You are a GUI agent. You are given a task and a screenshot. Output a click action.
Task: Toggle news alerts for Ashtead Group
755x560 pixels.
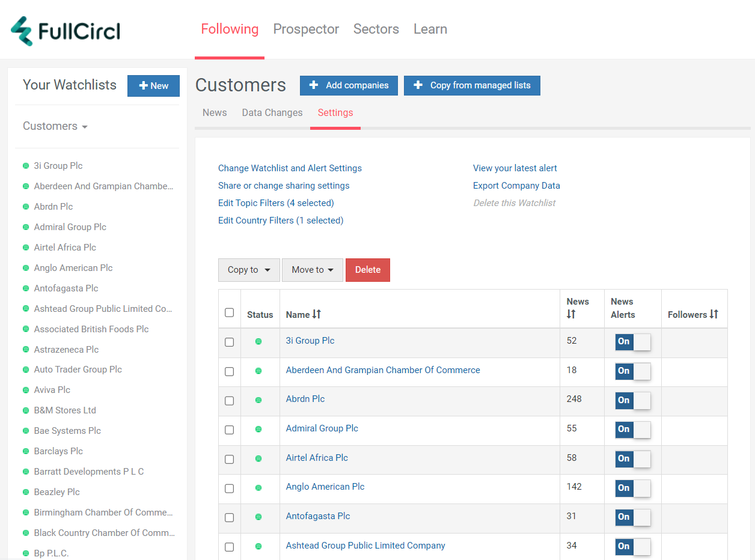(633, 546)
